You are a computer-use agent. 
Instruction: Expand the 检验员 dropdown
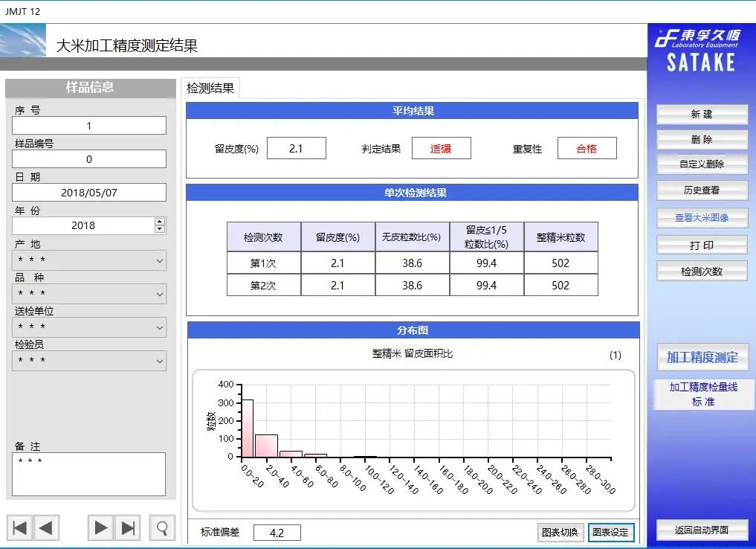tap(160, 362)
